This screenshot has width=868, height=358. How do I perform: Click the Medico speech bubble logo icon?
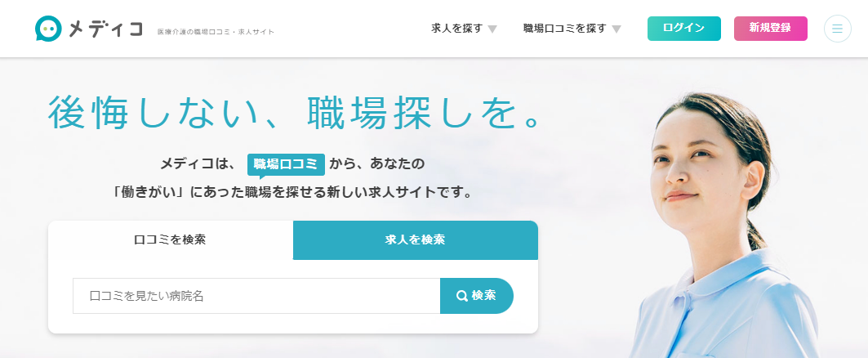[x=48, y=29]
